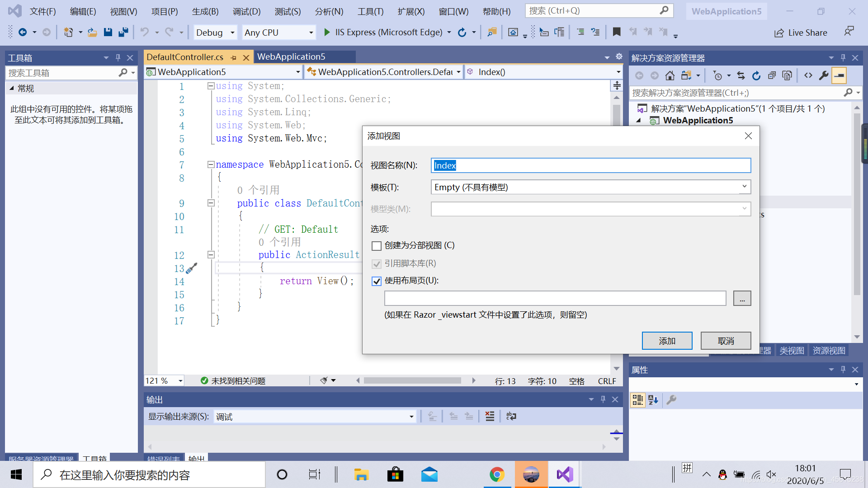
Task: Click Show All Files icon in Solution Explorer
Action: [787, 75]
